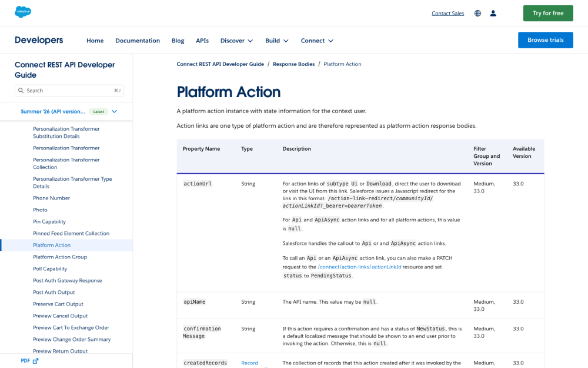Select Platform Action in sidebar
This screenshot has height=368, width=588.
click(52, 245)
